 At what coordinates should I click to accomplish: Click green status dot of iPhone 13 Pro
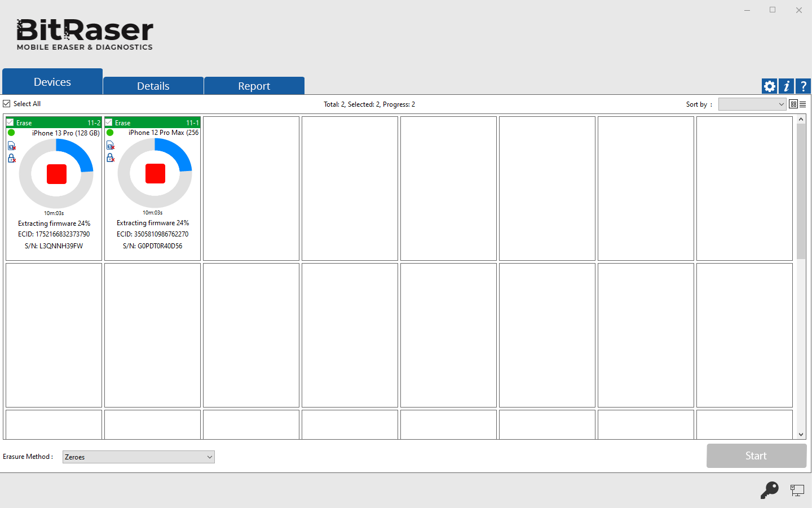11,133
